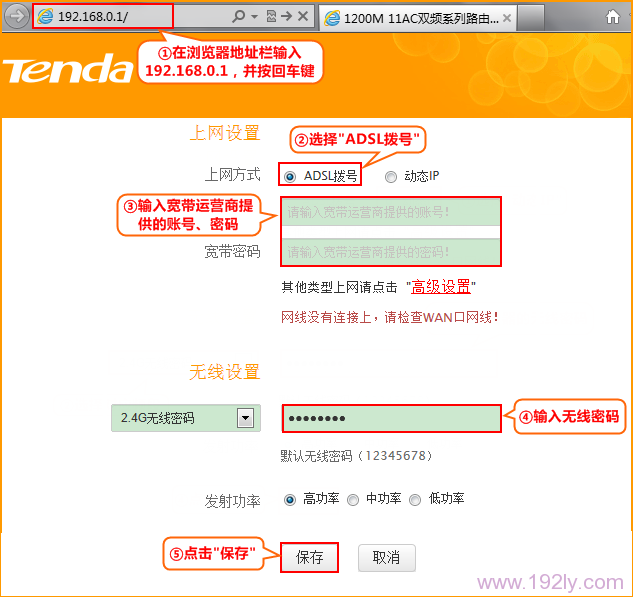This screenshot has height=597, width=633.
Task: Select 低功率 transmit power option
Action: pyautogui.click(x=415, y=500)
